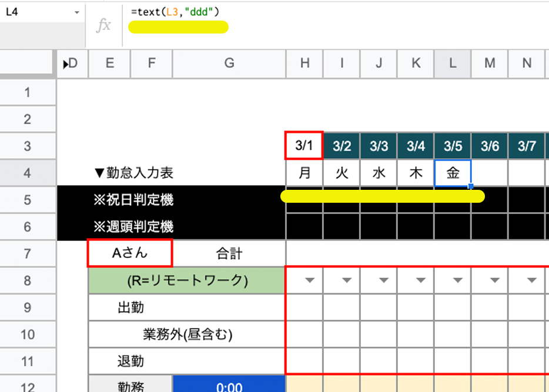Select row 9 header
This screenshot has width=549, height=392.
[27, 307]
